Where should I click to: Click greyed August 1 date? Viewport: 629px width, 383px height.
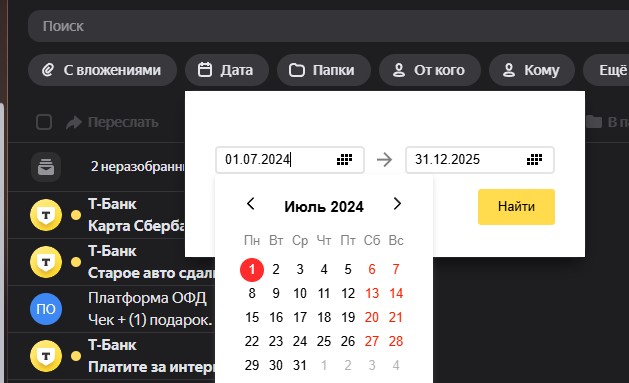(x=324, y=365)
